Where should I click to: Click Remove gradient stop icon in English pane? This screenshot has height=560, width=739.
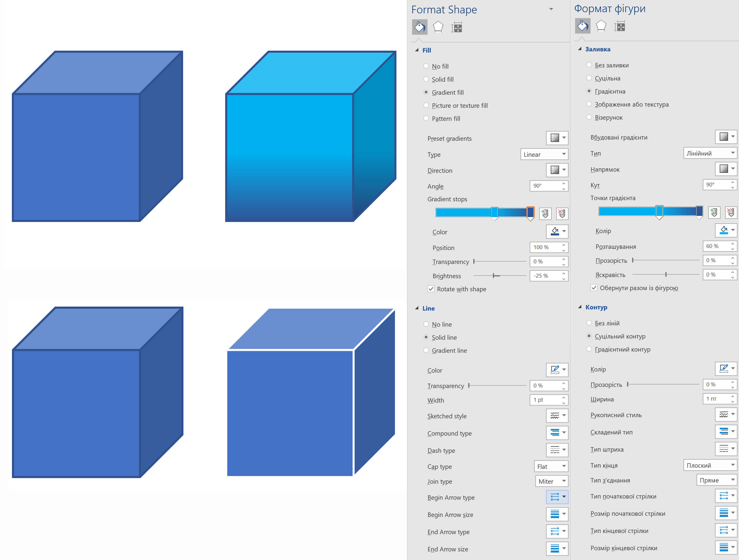pyautogui.click(x=562, y=213)
